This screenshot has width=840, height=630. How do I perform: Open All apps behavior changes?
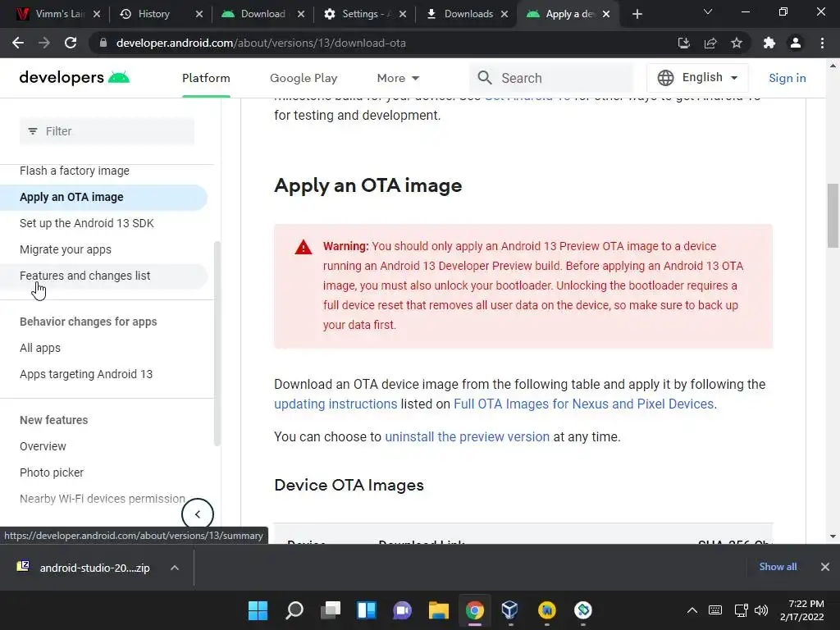pyautogui.click(x=40, y=348)
